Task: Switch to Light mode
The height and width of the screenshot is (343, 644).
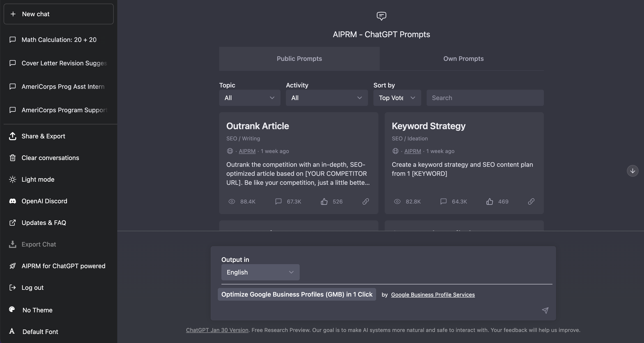Action: point(38,179)
